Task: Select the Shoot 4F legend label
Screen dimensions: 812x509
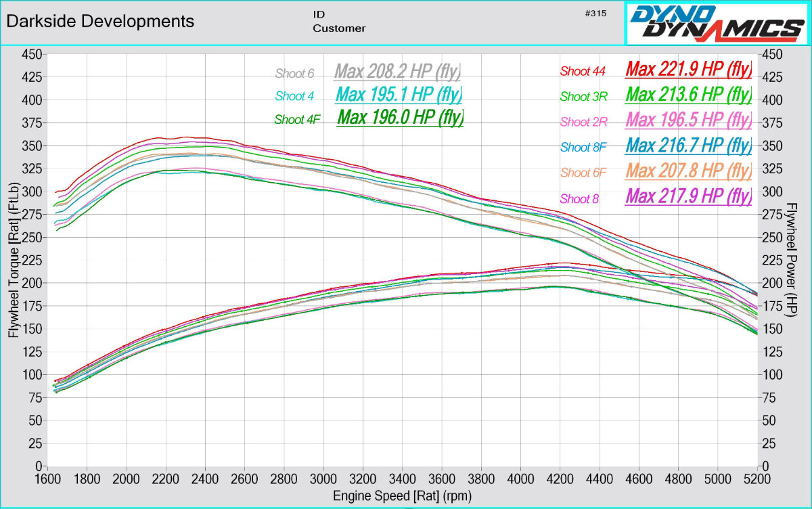Action: 296,120
